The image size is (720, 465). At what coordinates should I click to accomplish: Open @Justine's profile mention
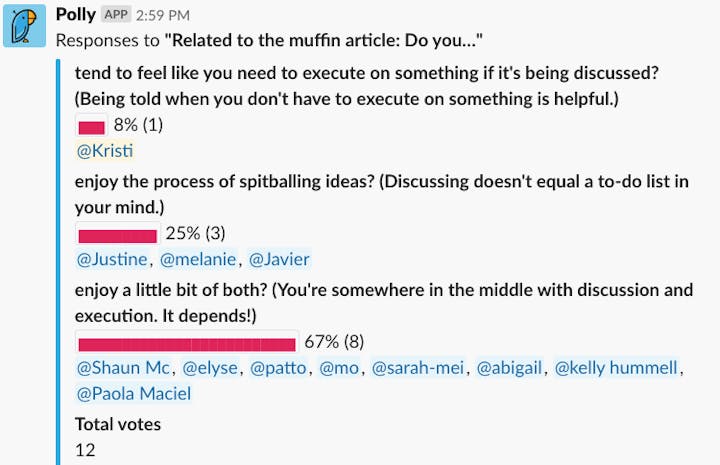point(112,259)
